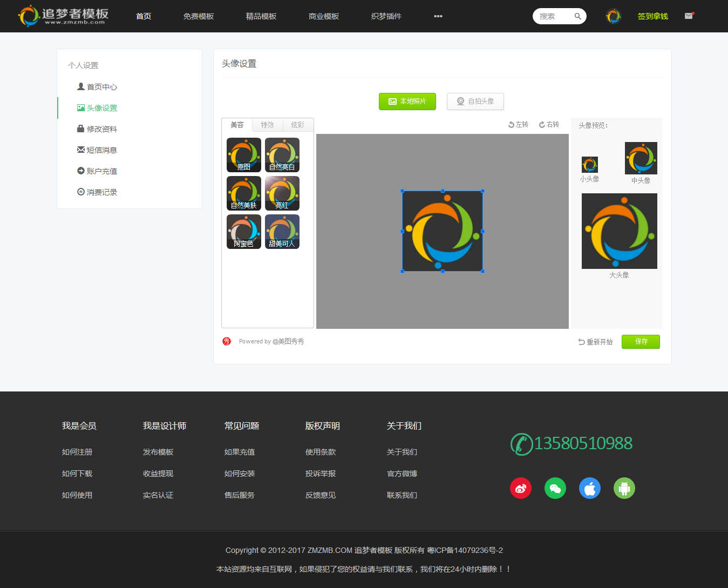Switch to the 炫彩 tab
The image size is (728, 588).
point(297,125)
